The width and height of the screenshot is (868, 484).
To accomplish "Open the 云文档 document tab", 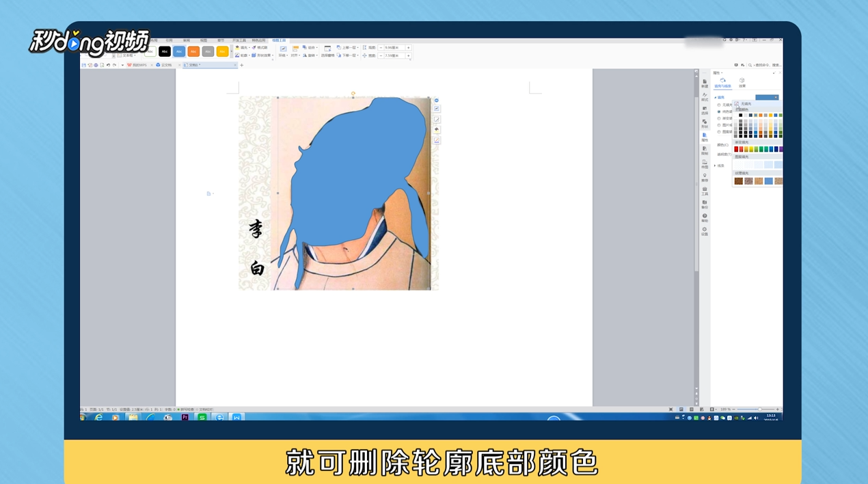I will tap(164, 65).
